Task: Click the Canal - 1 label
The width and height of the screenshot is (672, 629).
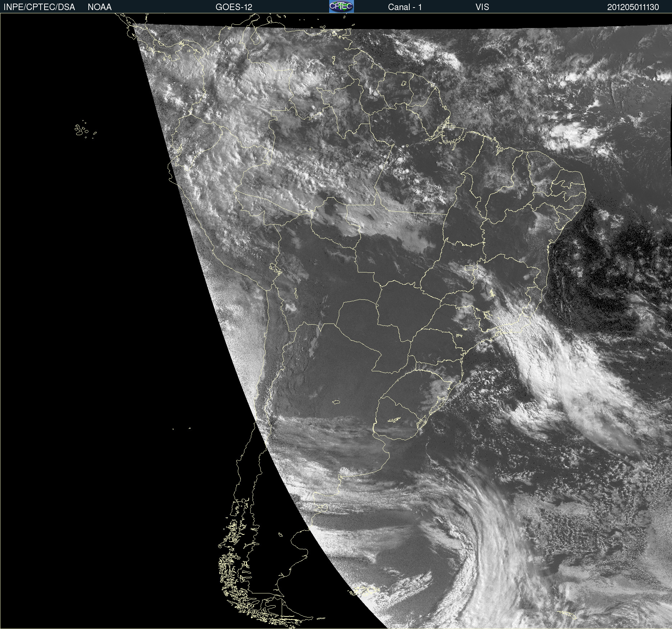Action: tap(405, 7)
